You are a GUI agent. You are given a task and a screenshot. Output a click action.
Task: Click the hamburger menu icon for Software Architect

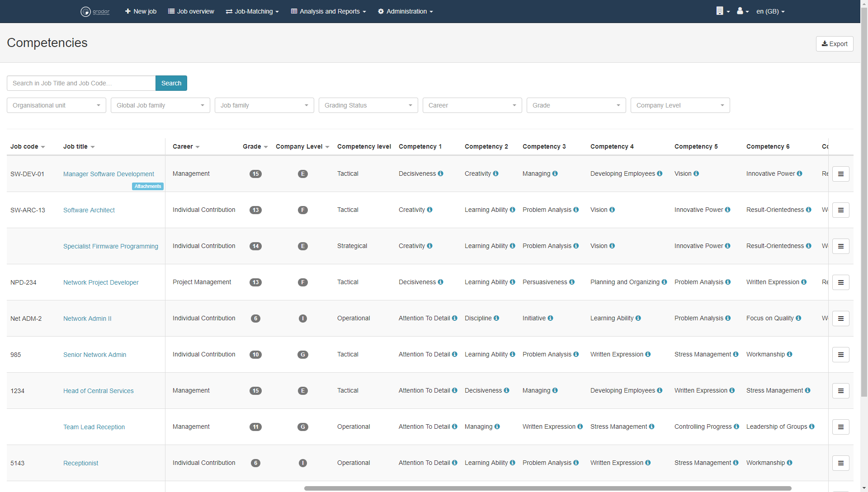[x=840, y=210]
